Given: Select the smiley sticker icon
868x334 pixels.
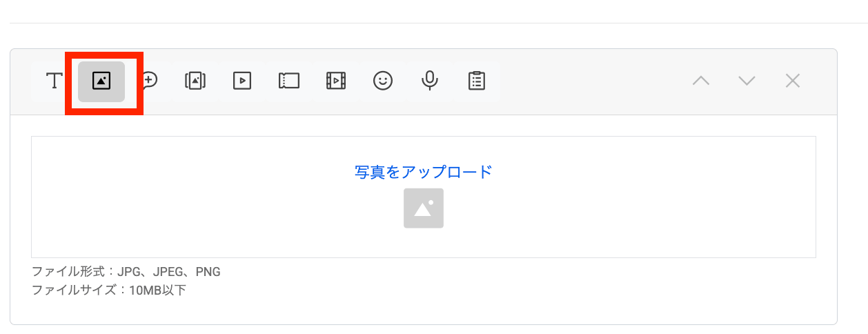Looking at the screenshot, I should (x=383, y=81).
